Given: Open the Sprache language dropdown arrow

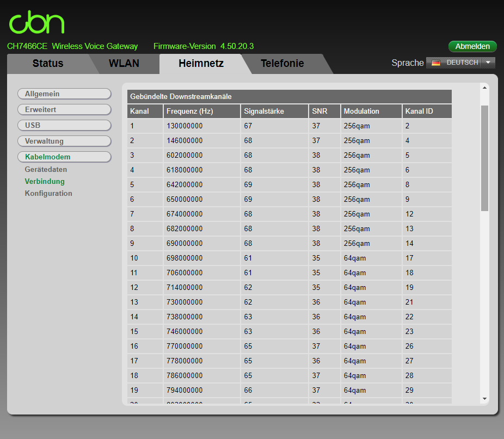Looking at the screenshot, I should [488, 63].
